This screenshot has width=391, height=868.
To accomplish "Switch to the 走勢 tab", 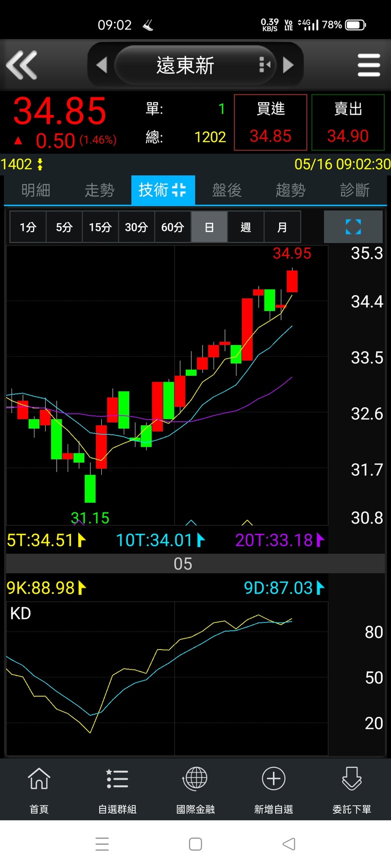I will tap(99, 190).
